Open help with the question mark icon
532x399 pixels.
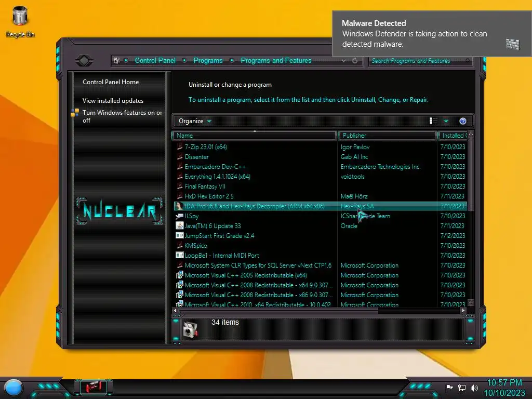point(463,121)
